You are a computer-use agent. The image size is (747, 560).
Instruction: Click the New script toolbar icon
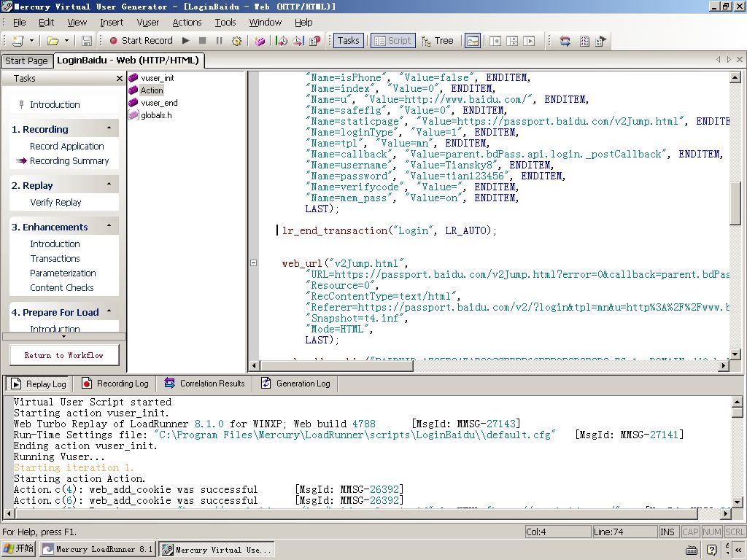click(18, 41)
